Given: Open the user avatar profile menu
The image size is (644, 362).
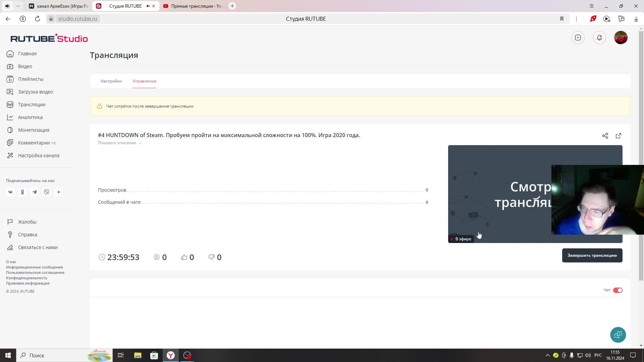Looking at the screenshot, I should 621,38.
